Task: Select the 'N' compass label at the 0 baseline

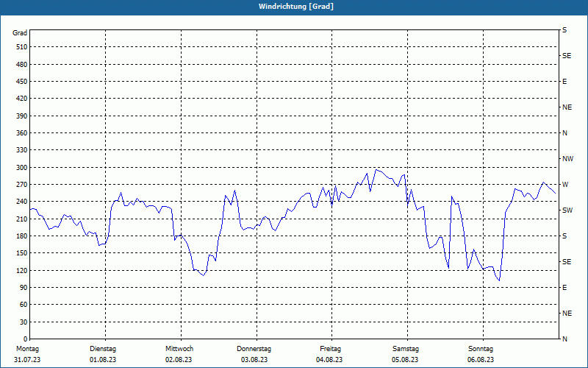Action: coord(564,339)
